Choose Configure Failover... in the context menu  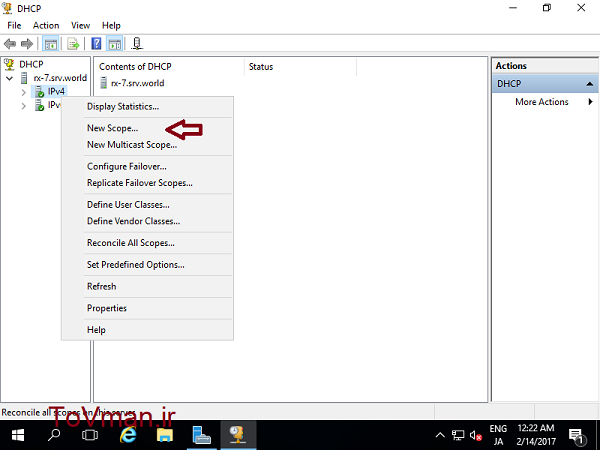tap(126, 166)
